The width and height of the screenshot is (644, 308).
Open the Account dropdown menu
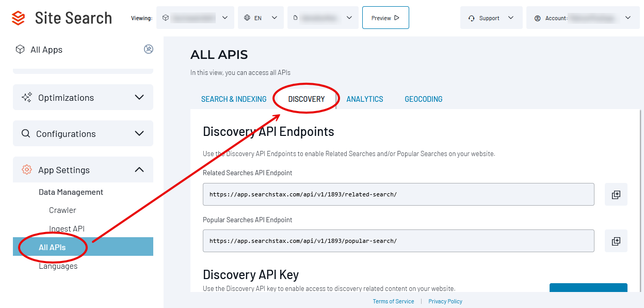pyautogui.click(x=583, y=18)
